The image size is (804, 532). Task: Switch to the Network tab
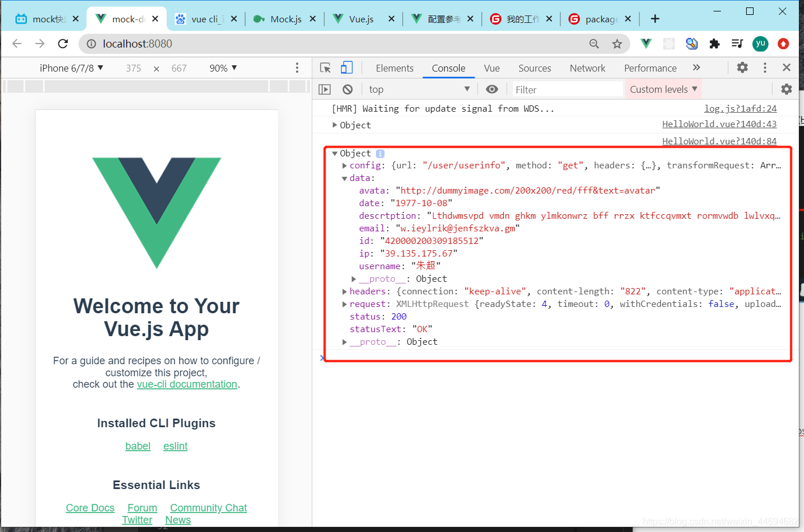587,68
